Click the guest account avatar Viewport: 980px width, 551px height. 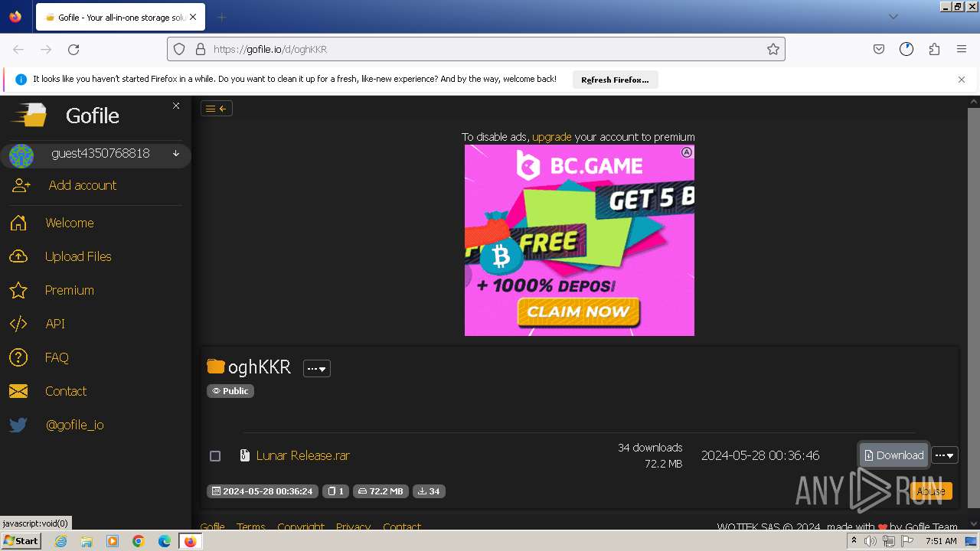click(21, 156)
